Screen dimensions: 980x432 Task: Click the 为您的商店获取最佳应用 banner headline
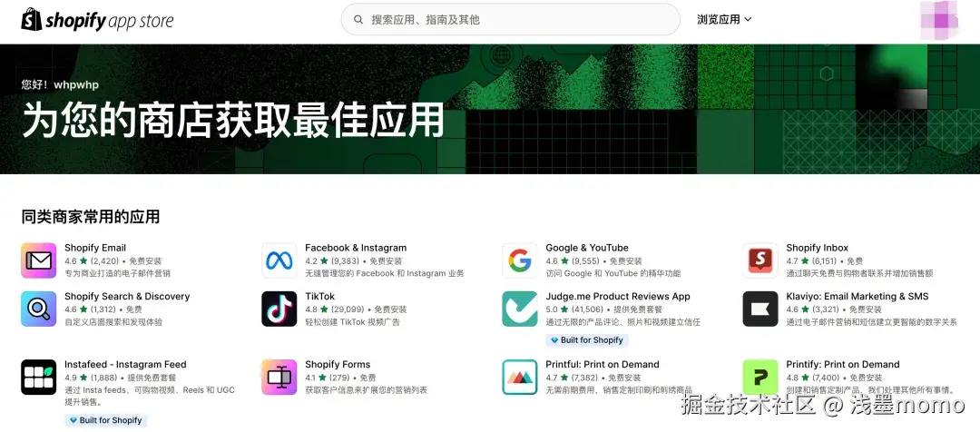[233, 120]
